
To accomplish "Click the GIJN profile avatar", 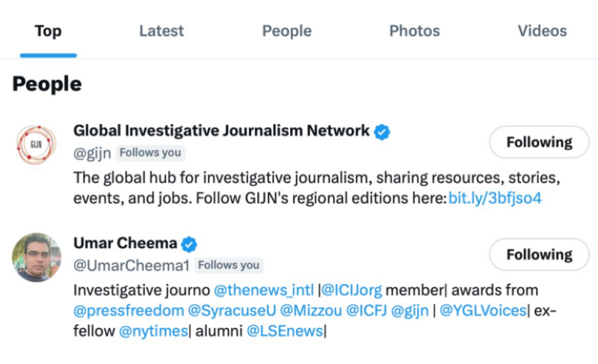I will [36, 144].
